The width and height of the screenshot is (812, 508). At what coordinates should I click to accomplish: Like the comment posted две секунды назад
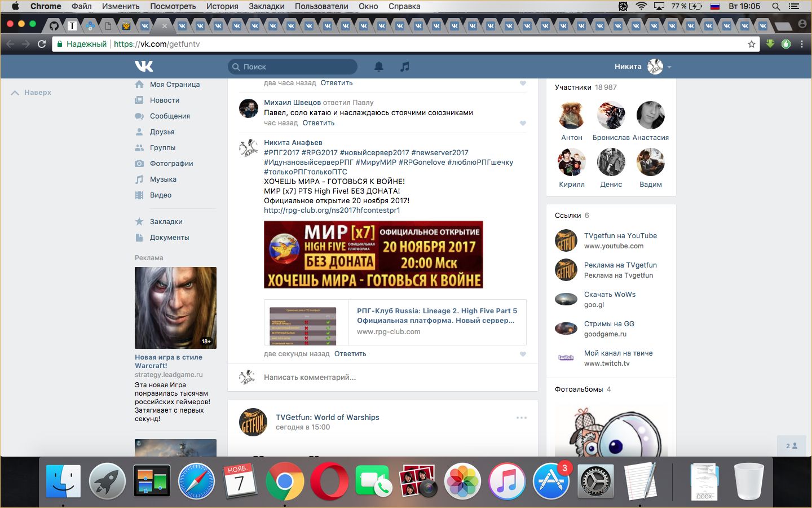523,354
